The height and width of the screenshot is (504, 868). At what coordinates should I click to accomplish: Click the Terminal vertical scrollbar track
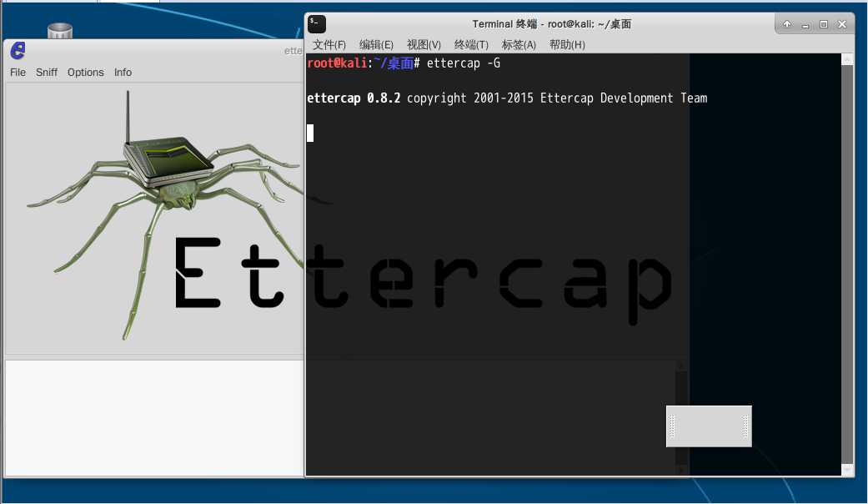click(847, 265)
